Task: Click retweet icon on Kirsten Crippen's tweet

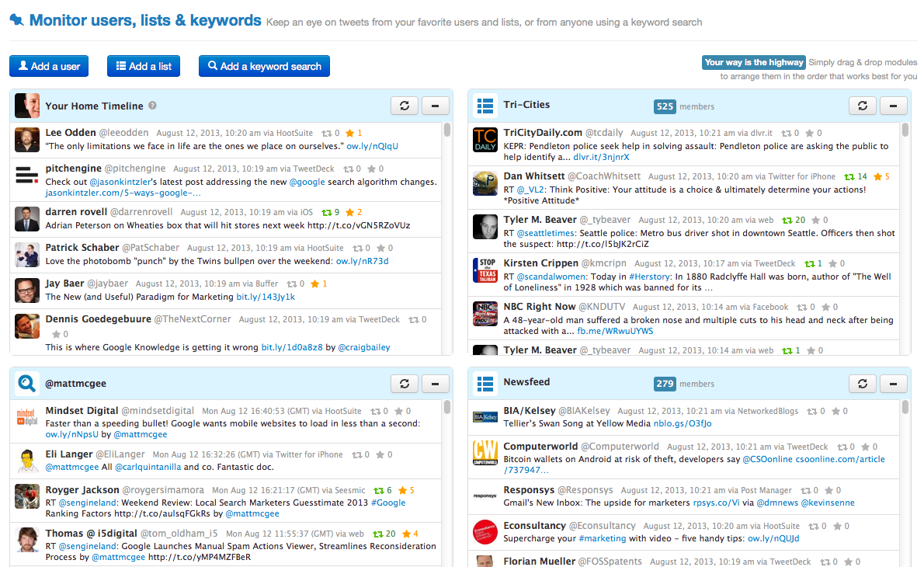Action: point(810,264)
